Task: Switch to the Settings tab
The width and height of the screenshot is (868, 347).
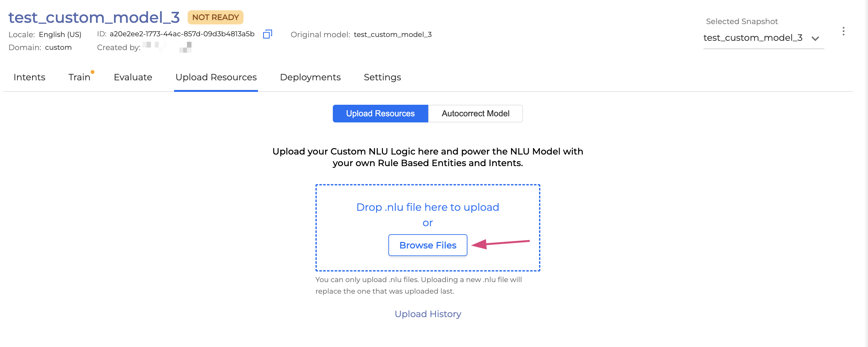Action: coord(382,77)
